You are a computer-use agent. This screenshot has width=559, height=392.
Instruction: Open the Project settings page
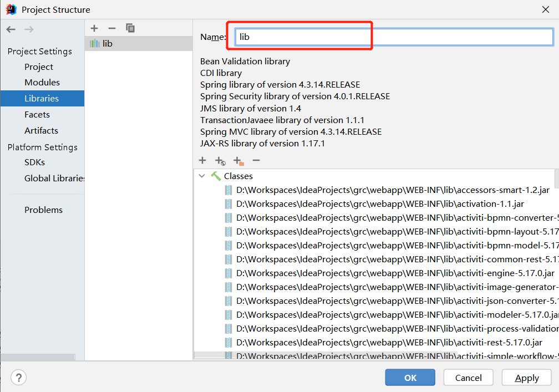[39, 67]
